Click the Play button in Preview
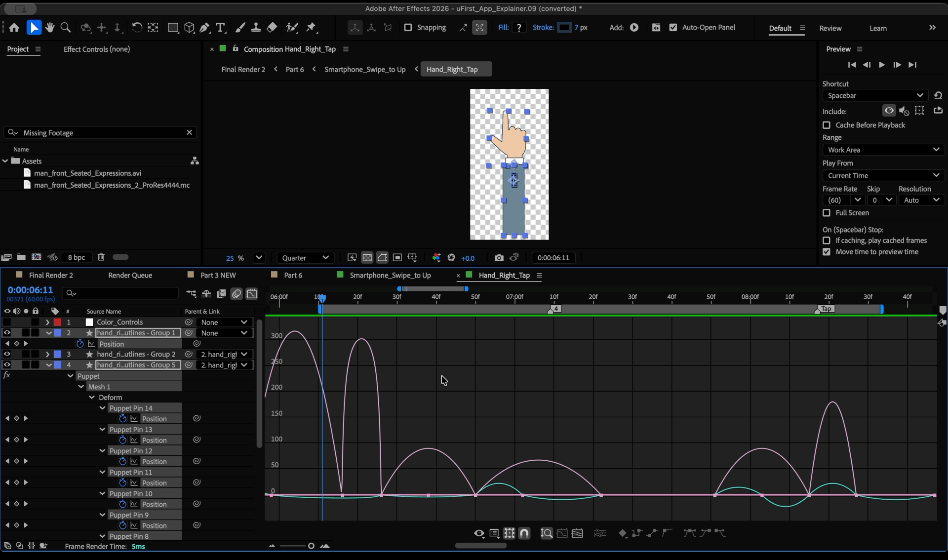This screenshot has width=948, height=560. click(x=882, y=65)
